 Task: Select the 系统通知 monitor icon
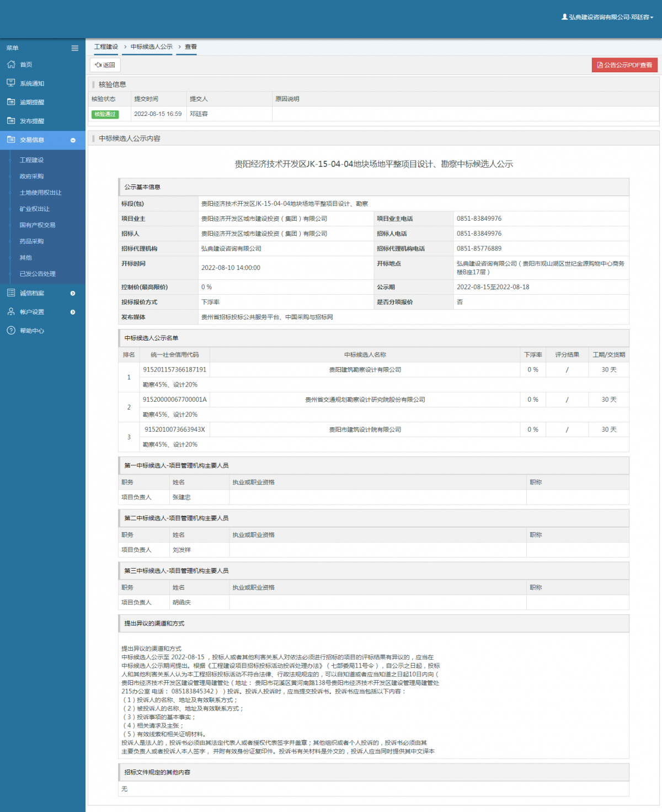point(11,83)
